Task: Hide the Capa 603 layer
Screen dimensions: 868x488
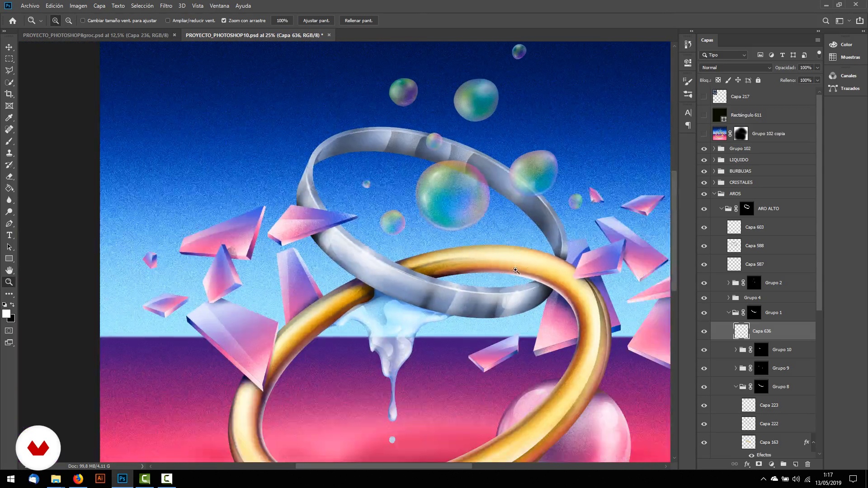Action: (704, 227)
